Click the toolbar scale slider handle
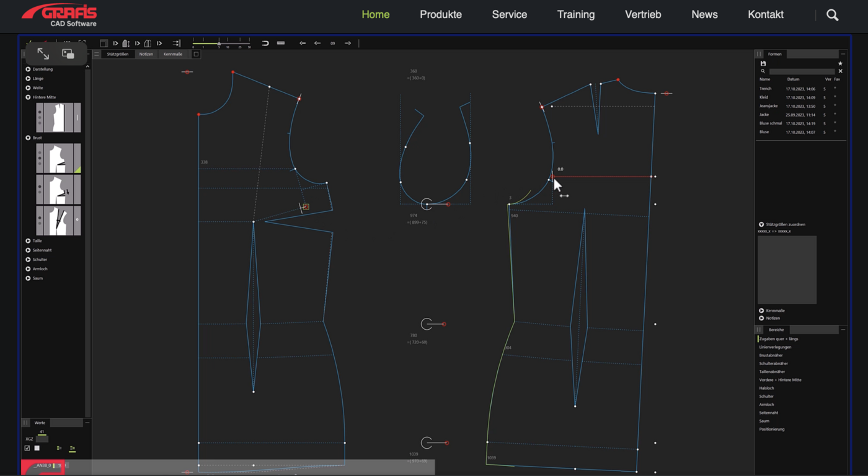 point(219,43)
